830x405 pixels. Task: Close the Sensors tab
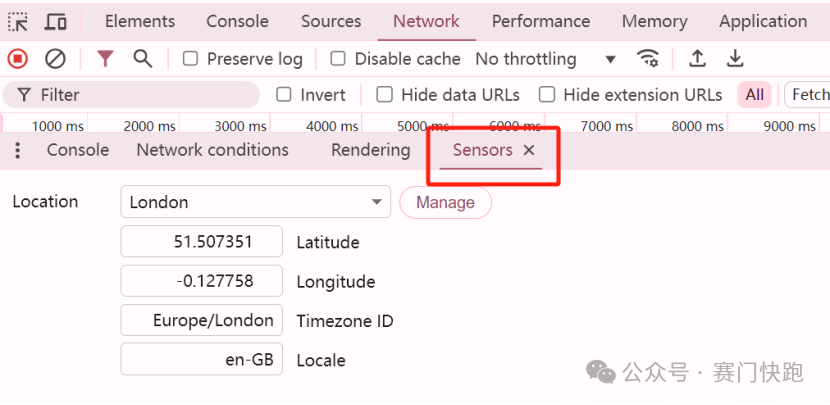[530, 150]
